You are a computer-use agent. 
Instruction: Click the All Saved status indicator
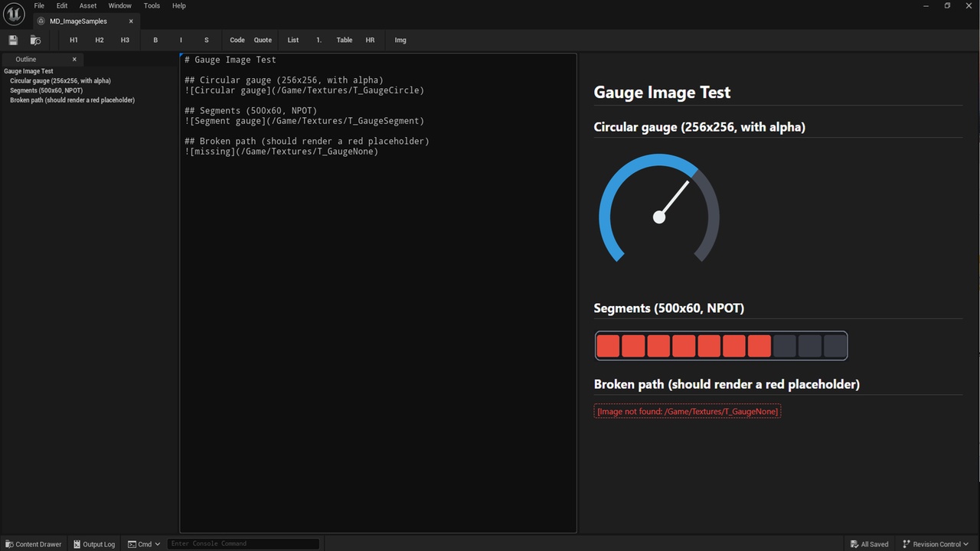[869, 544]
